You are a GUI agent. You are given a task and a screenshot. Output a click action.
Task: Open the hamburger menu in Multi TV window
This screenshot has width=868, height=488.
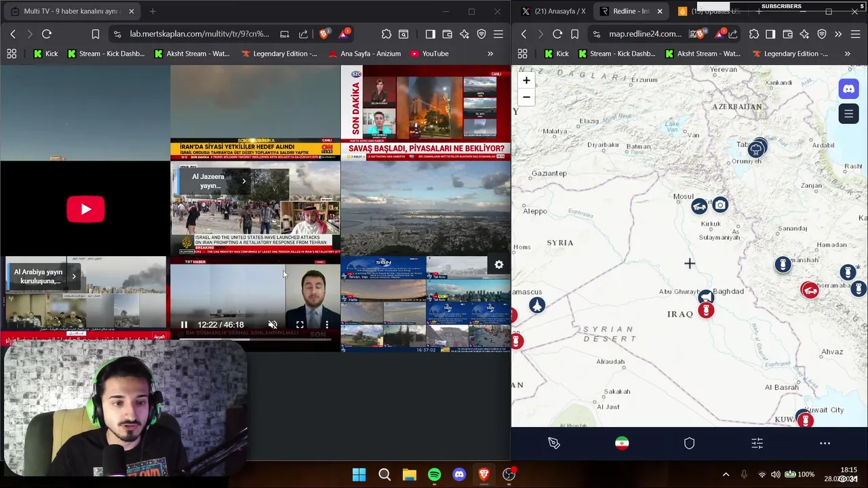[x=498, y=34]
